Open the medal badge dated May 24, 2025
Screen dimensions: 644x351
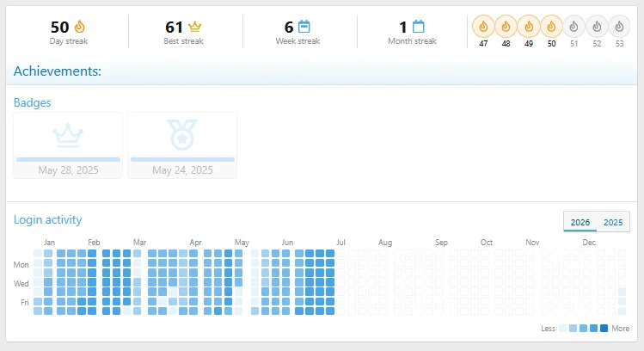click(x=182, y=145)
